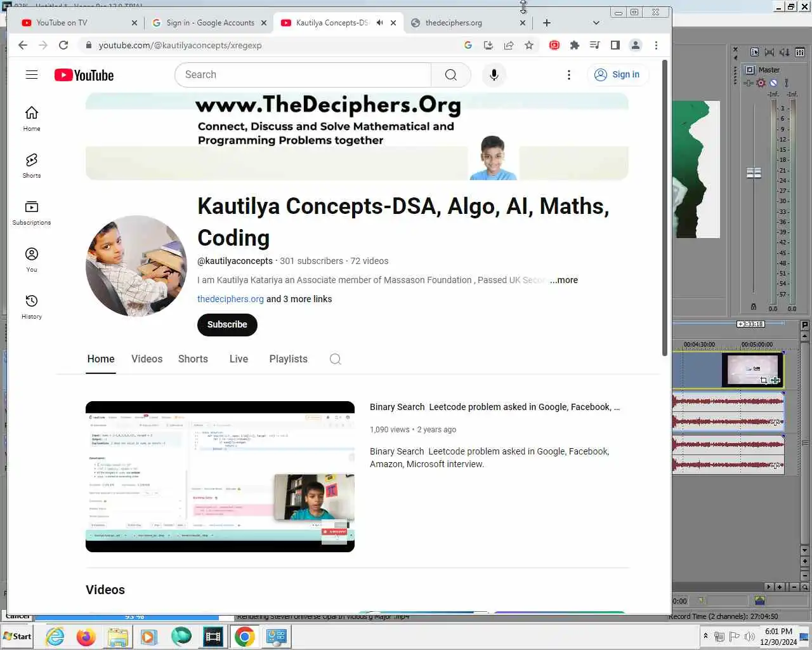Open the YouTube hamburger guide menu
The height and width of the screenshot is (650, 812).
pyautogui.click(x=32, y=75)
